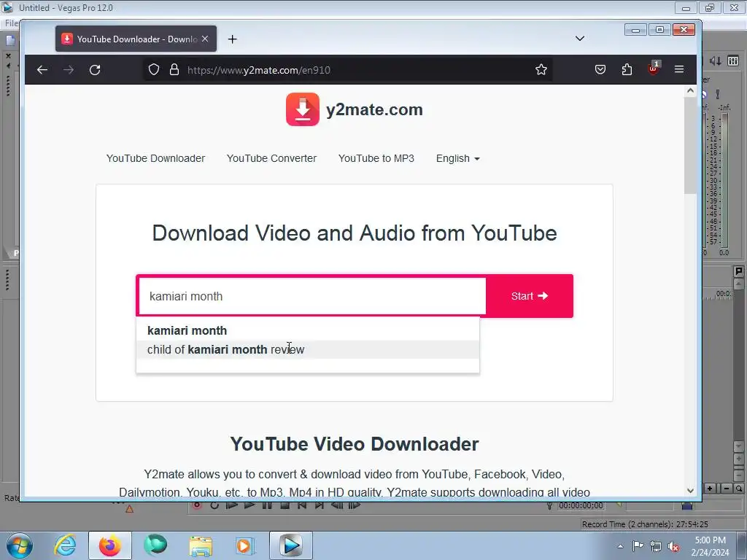Screen dimensions: 747x560
Task: Click Play From Start in Vegas transport
Action: (232, 505)
